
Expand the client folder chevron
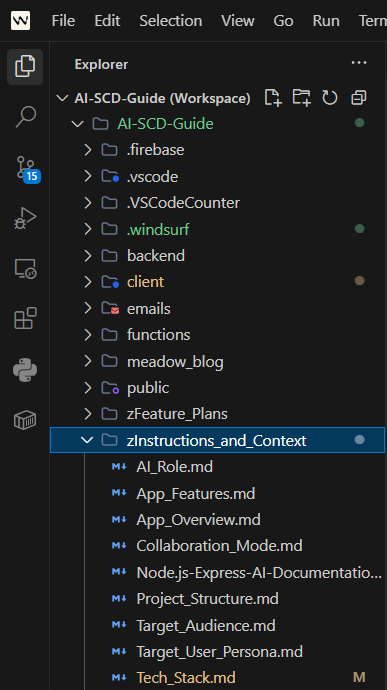click(x=88, y=282)
